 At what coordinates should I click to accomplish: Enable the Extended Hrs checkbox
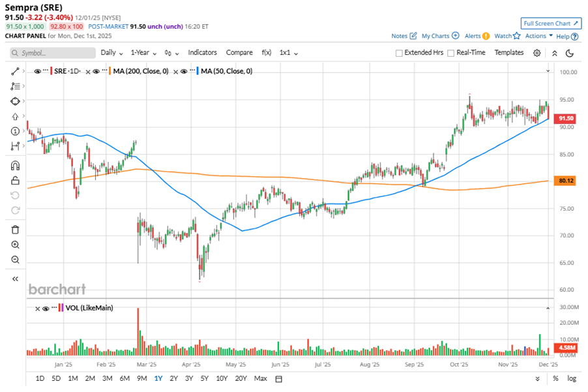point(399,53)
